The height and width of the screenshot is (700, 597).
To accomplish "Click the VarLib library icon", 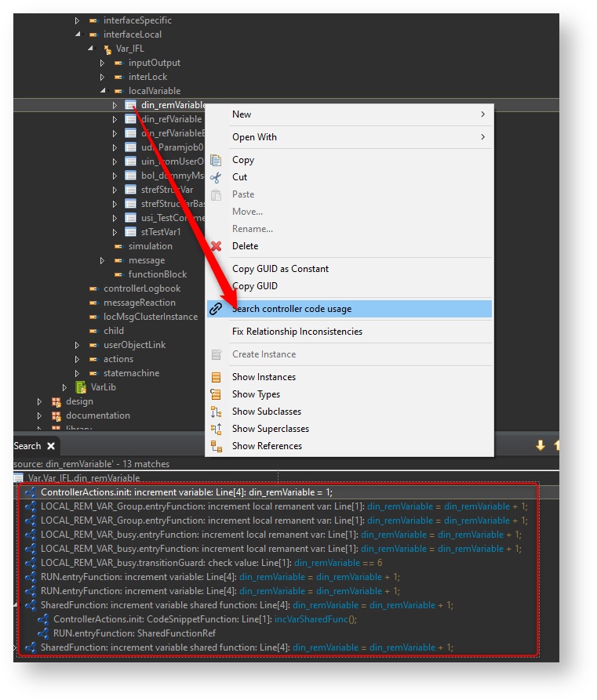I will tap(81, 387).
